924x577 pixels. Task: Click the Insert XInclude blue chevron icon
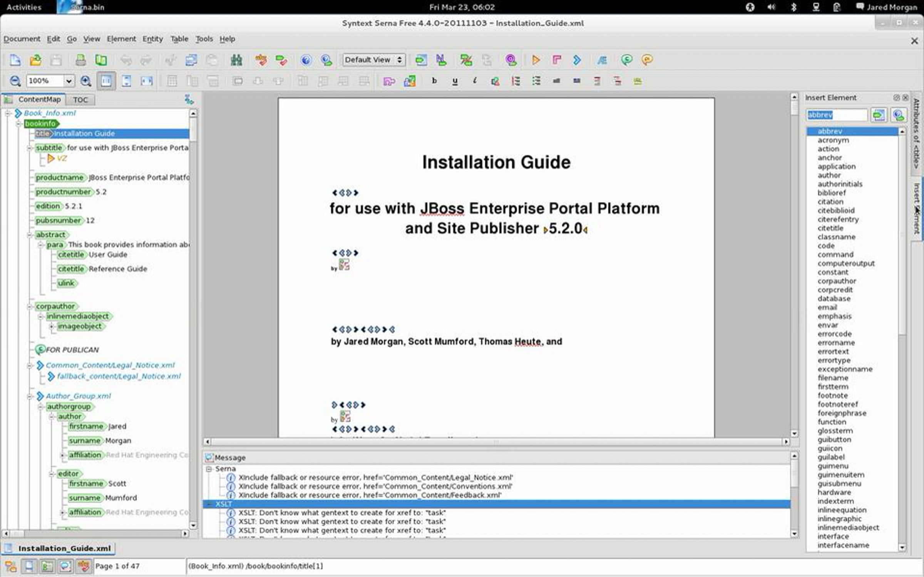coord(577,60)
